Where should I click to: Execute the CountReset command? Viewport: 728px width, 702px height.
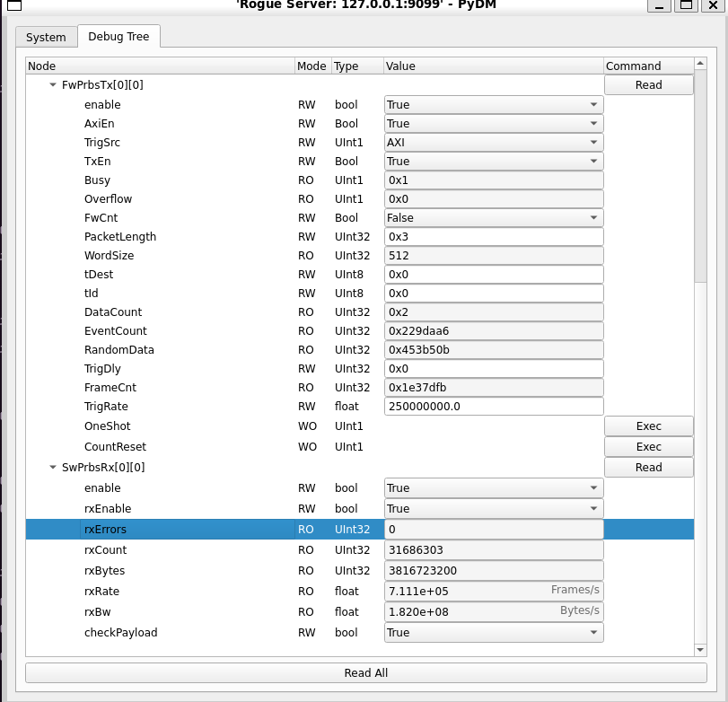(x=648, y=447)
